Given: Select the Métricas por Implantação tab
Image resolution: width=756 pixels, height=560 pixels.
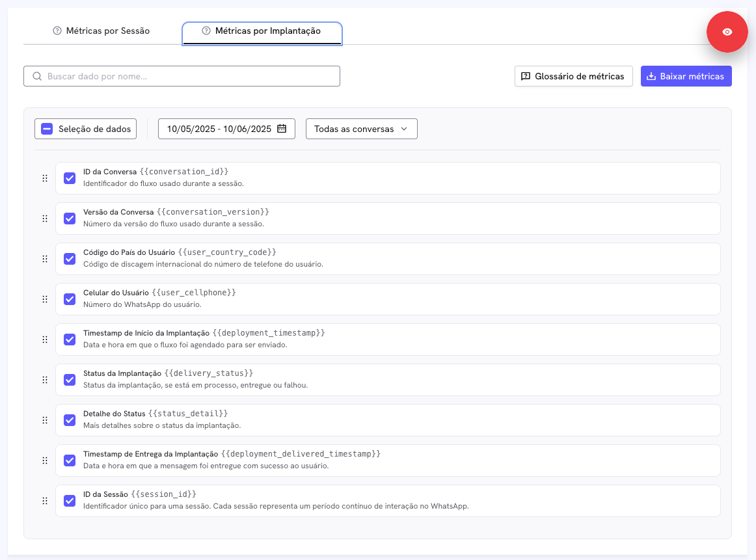Looking at the screenshot, I should [x=262, y=31].
